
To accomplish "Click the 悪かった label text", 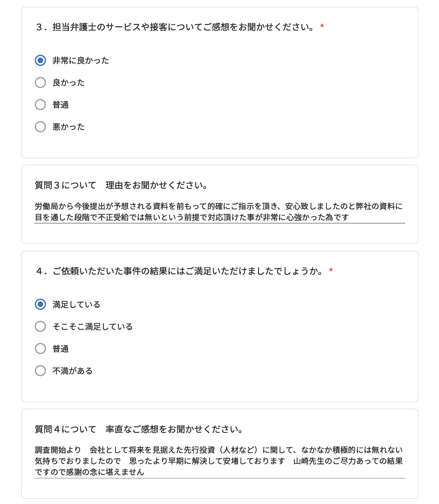I will (69, 127).
